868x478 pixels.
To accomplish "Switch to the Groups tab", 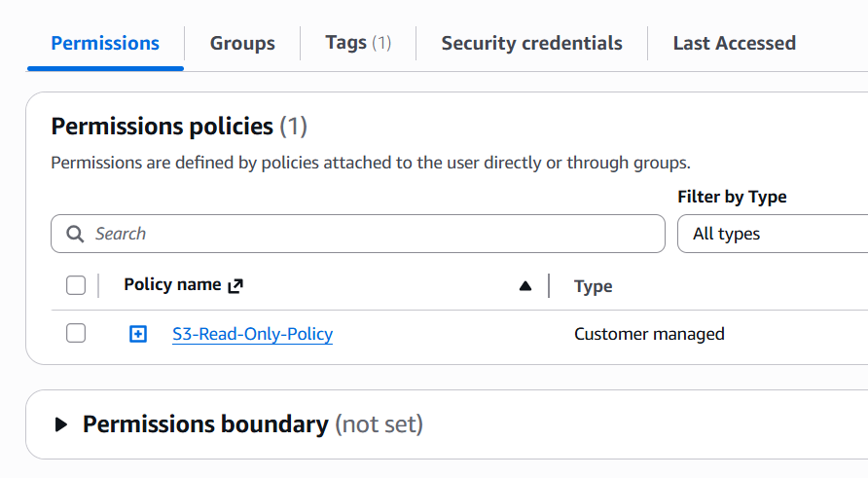I will (x=242, y=43).
